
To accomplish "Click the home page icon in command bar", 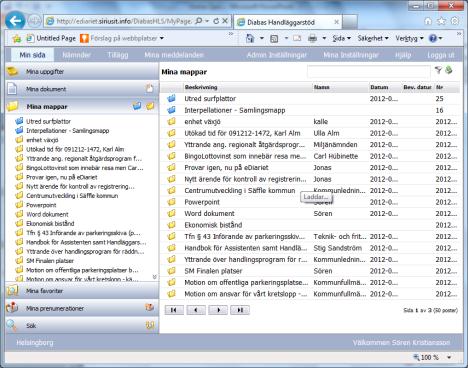I will pyautogui.click(x=250, y=39).
